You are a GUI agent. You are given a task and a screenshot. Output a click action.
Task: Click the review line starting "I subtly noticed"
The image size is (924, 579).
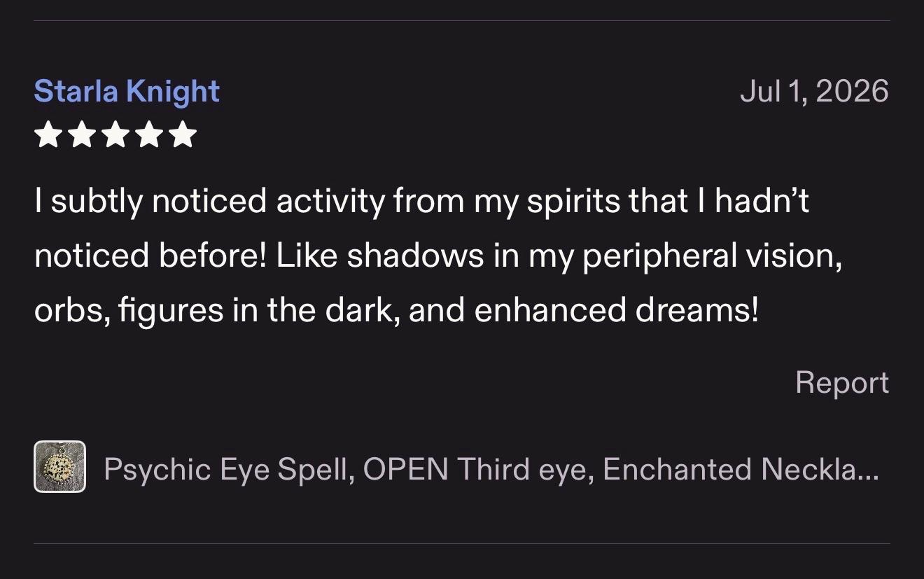[x=421, y=202]
